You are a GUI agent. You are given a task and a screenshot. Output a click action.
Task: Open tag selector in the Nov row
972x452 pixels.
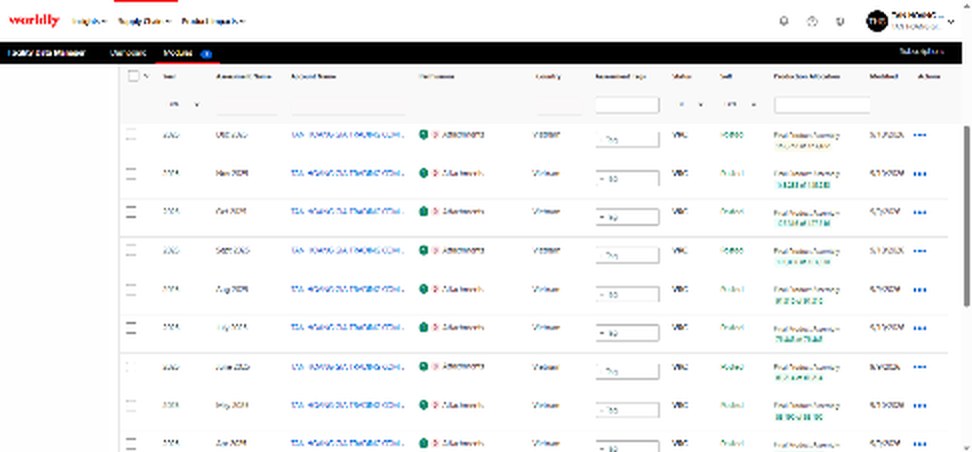pos(627,179)
